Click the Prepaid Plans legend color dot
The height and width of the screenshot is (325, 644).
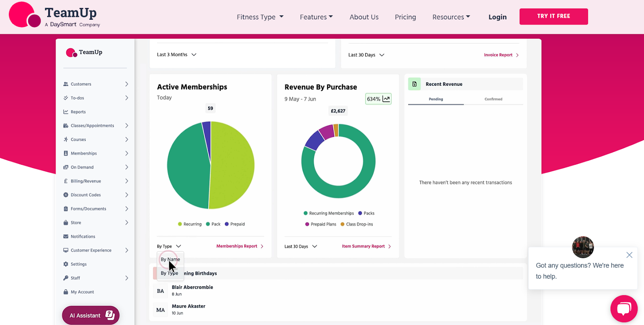[x=307, y=224]
